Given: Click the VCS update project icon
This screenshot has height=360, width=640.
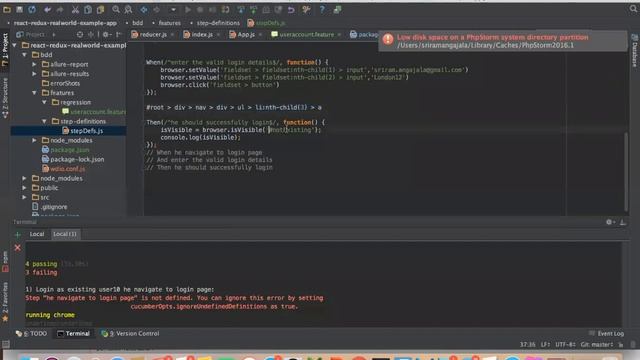Looking at the screenshot, I should (x=241, y=9).
